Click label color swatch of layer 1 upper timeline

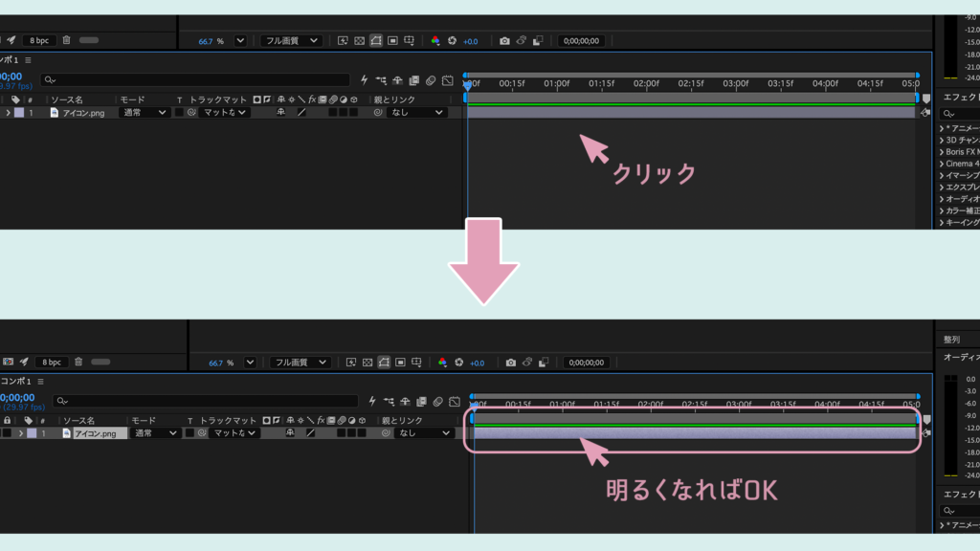coord(19,113)
